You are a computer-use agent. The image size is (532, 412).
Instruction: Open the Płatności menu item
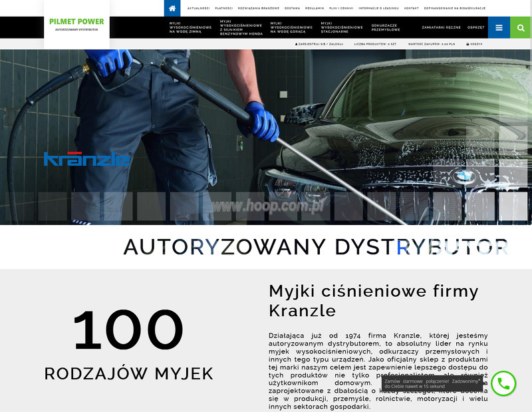point(224,8)
